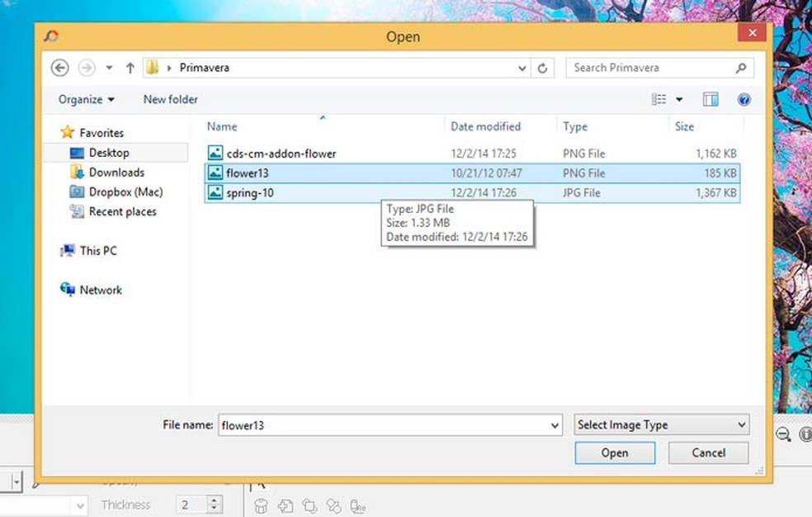Open Downloads in the sidebar
Viewport: 812px width, 517px height.
[107, 173]
